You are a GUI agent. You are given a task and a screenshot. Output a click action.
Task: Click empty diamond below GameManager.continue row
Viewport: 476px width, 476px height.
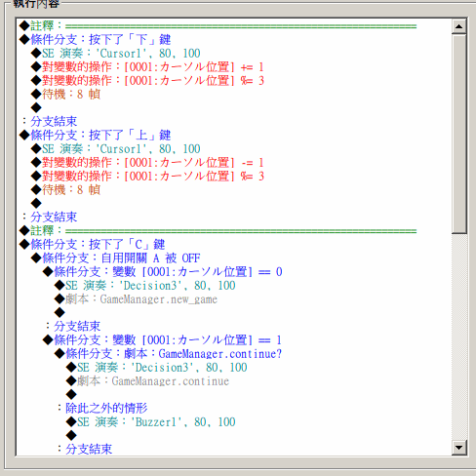71,394
